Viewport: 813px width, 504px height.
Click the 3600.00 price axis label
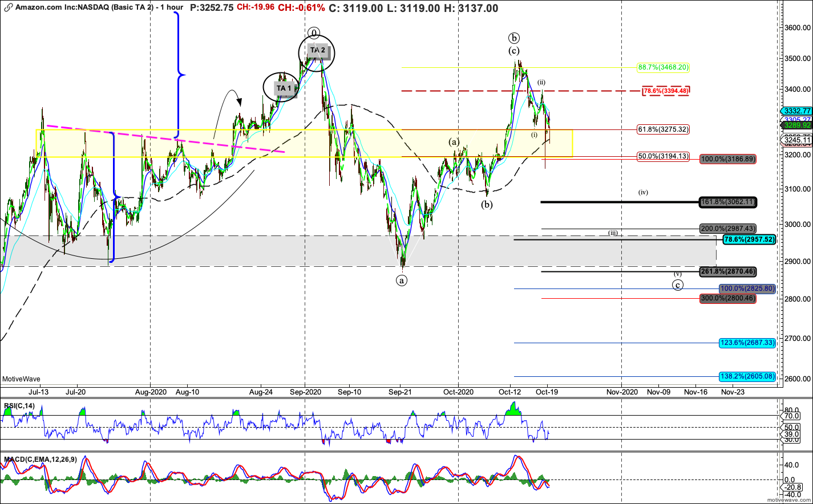pos(799,28)
